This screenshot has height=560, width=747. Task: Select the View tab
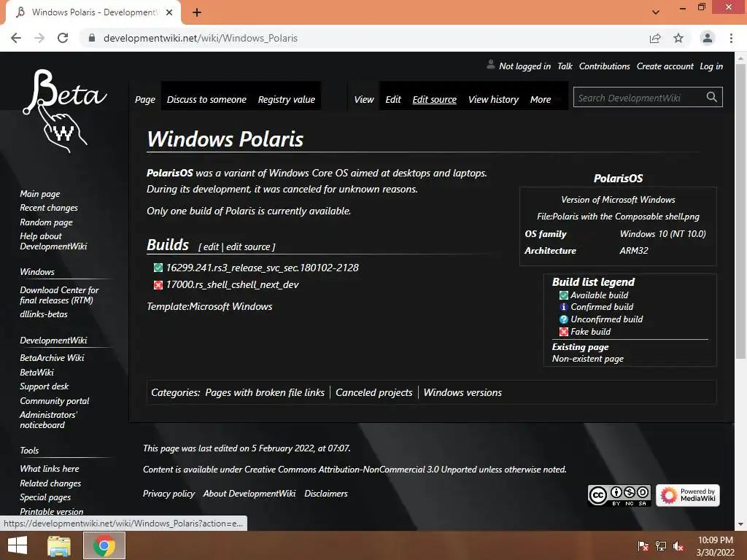click(364, 99)
